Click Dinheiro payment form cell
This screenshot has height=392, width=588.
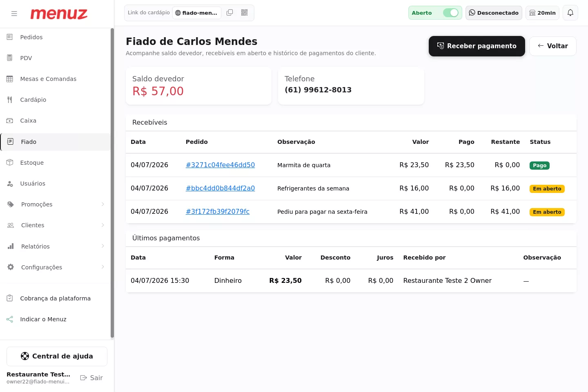point(228,280)
